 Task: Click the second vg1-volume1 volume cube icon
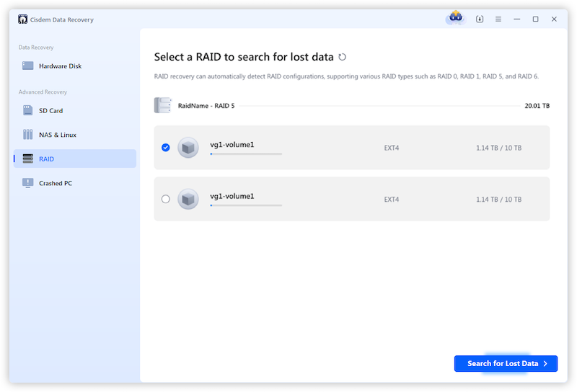pos(188,199)
